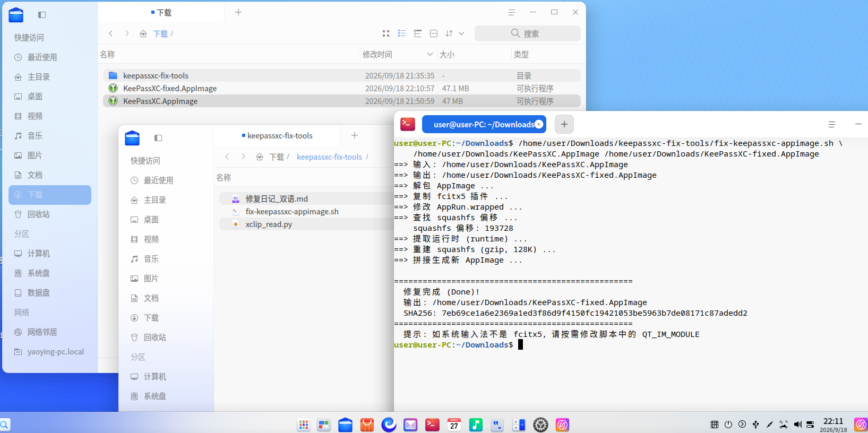
Task: Select the user@user-PC: ~/Downloads terminal tab
Action: pos(484,124)
